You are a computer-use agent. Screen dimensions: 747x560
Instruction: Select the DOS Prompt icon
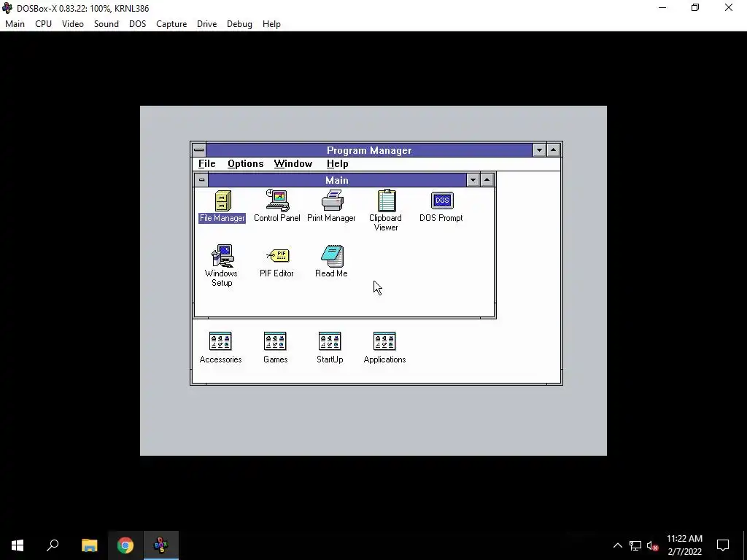441,201
